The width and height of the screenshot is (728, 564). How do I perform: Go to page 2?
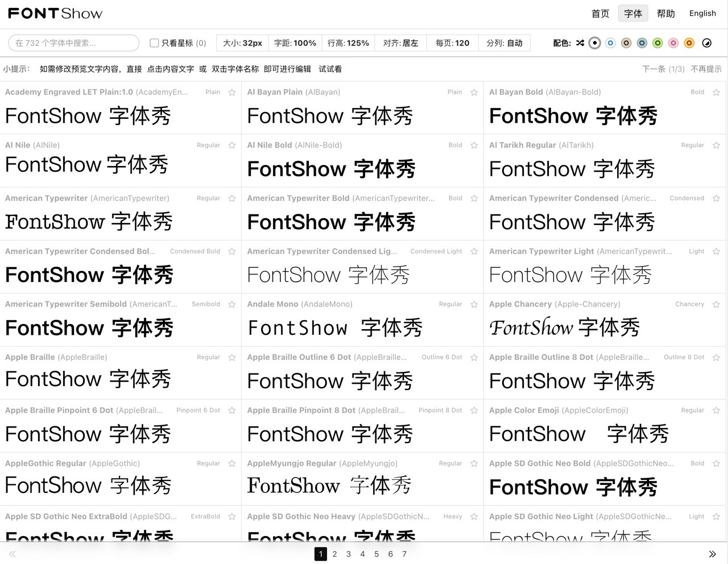coord(335,554)
